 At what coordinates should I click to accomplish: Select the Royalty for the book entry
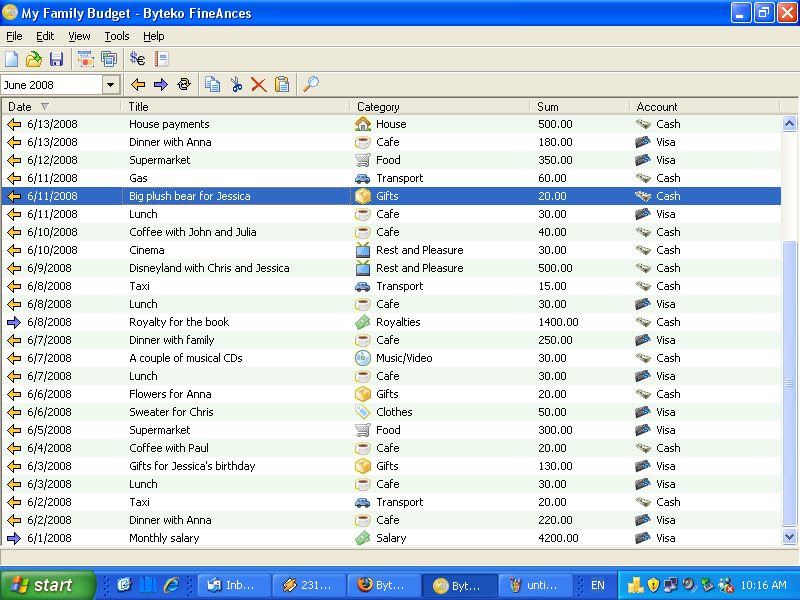tap(179, 322)
